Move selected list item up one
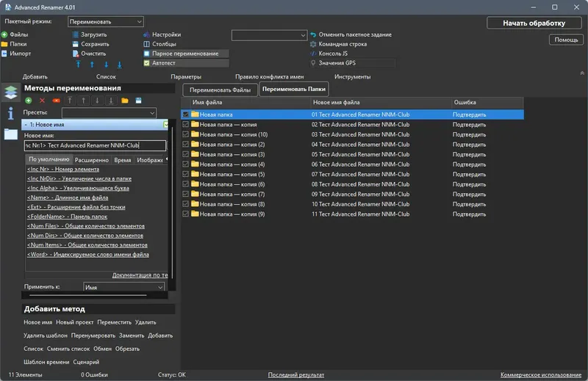Screen dimensions: 588x381 (x=92, y=65)
